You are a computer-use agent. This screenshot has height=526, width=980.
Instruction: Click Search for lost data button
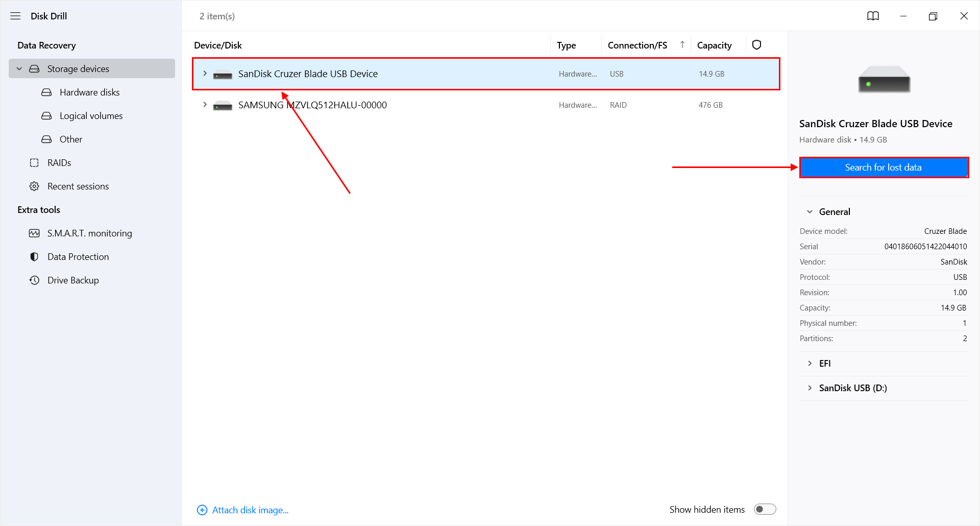coord(884,168)
